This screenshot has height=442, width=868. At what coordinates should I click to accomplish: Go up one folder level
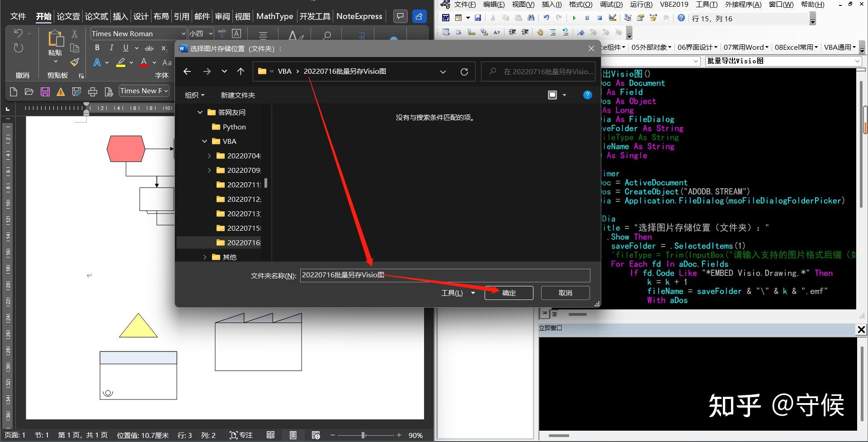[x=241, y=71]
